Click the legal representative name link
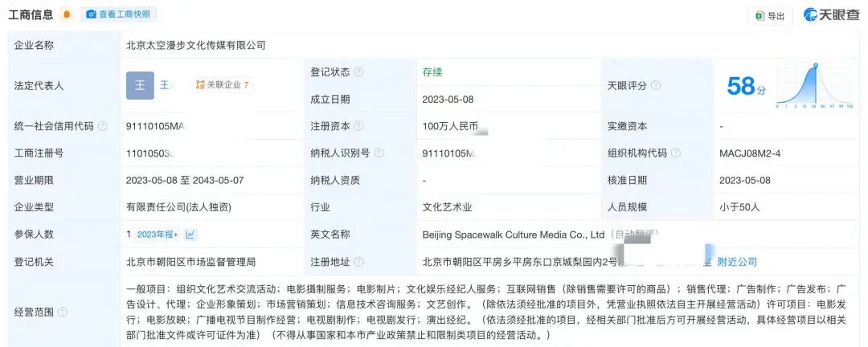The image size is (868, 347). coord(165,85)
